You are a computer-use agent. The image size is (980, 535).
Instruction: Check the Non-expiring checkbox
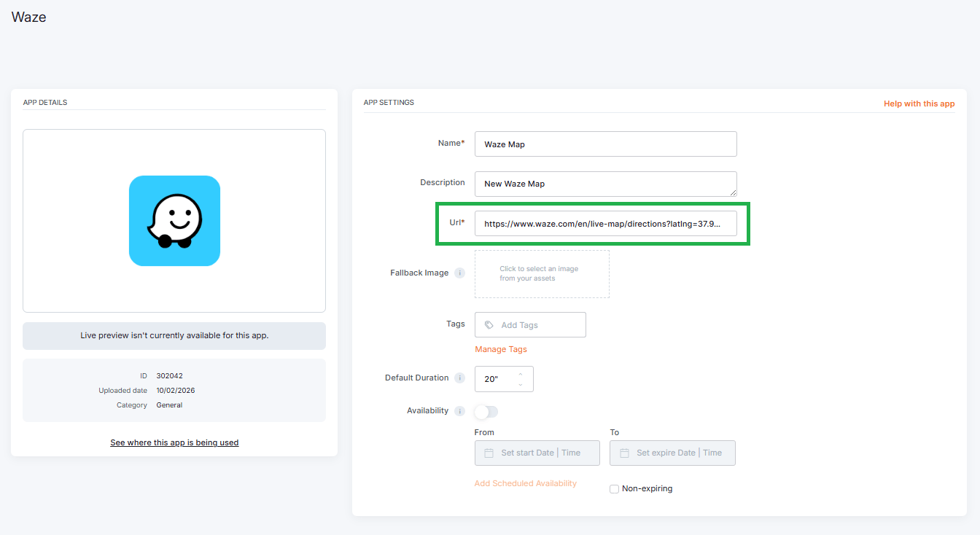(614, 489)
